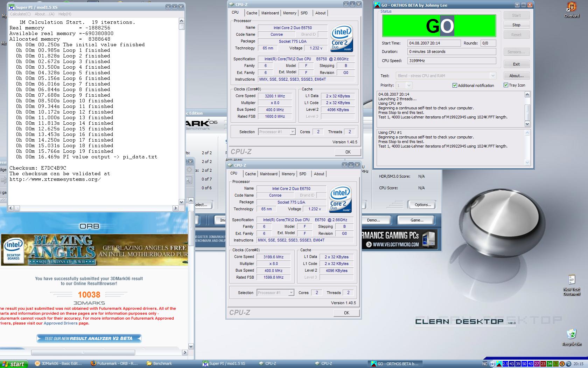Click the ORTHOS window title bar icon
The image size is (588, 368).
[x=377, y=5]
